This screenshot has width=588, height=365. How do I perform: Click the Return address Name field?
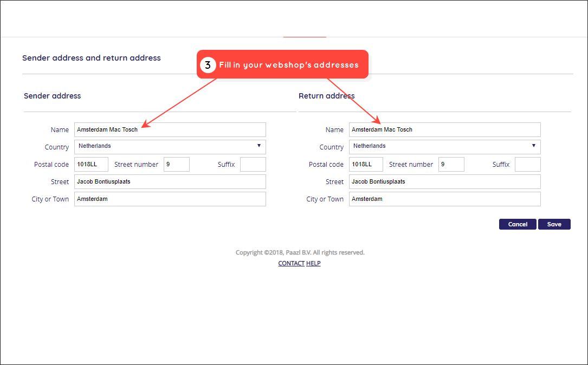click(x=445, y=129)
